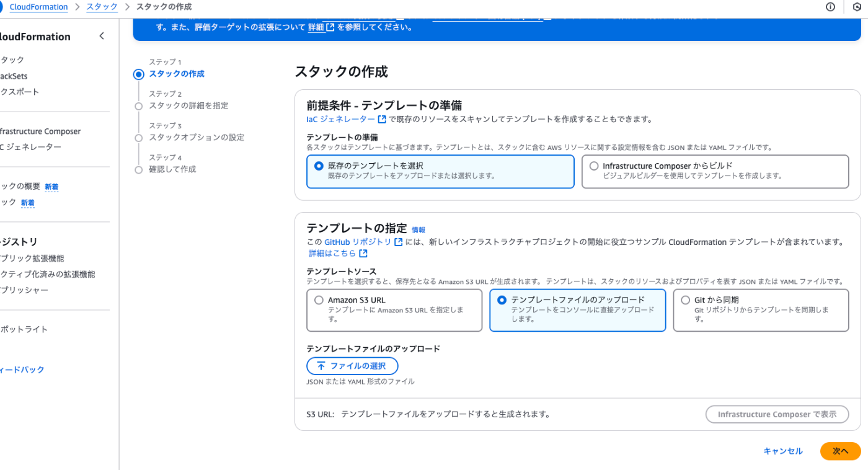Open the info circle icon at top right

click(x=830, y=7)
